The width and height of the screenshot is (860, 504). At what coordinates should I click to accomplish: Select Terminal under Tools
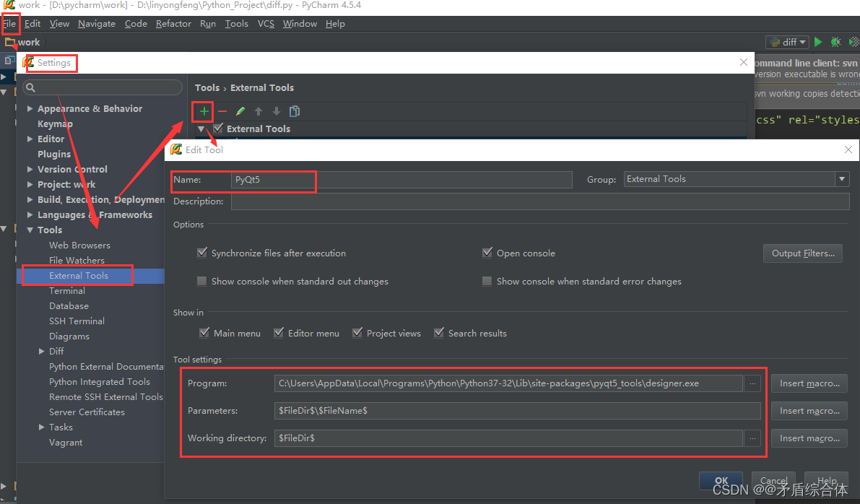[x=67, y=291]
